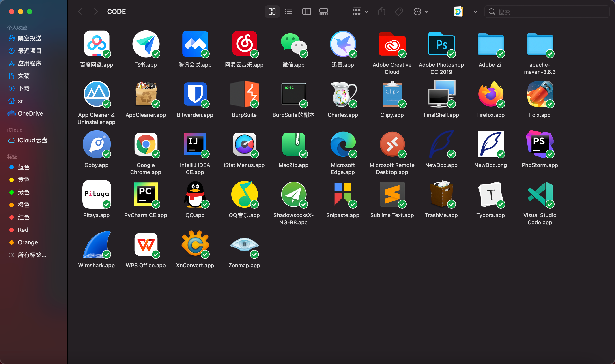Select iCloud 云盘 in the sidebar

point(32,140)
